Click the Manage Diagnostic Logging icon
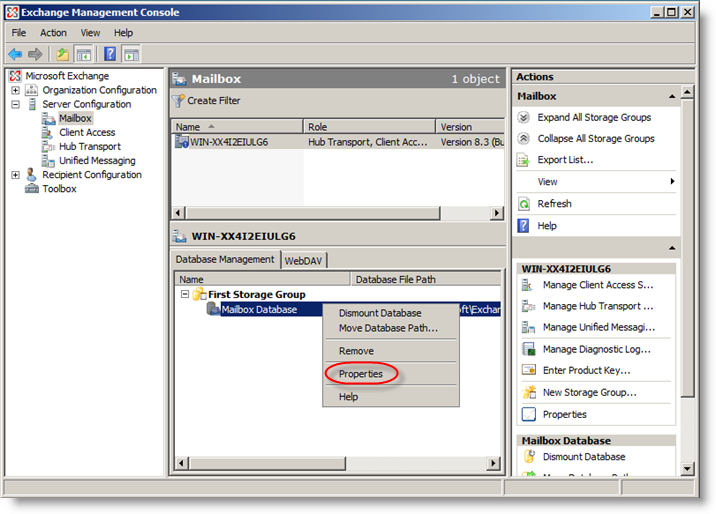Image resolution: width=716 pixels, height=514 pixels. [x=529, y=349]
